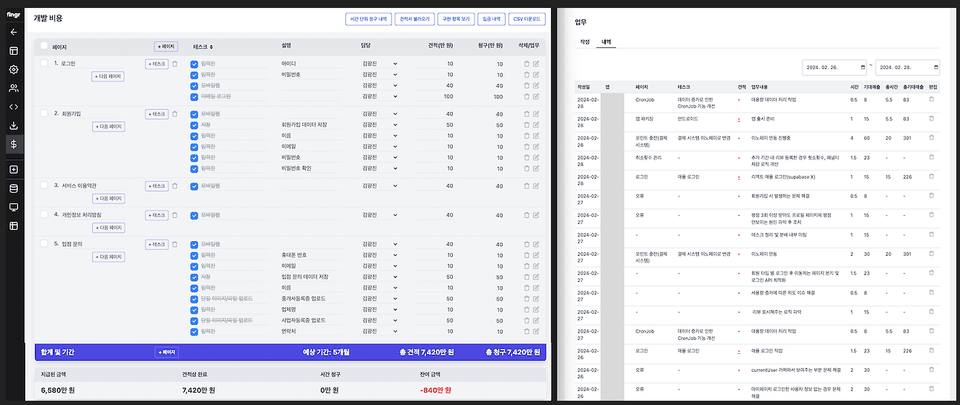The width and height of the screenshot is (960, 405).
Task: Edit the 휴대폰 번호 row via pencil icon
Action: click(536, 255)
